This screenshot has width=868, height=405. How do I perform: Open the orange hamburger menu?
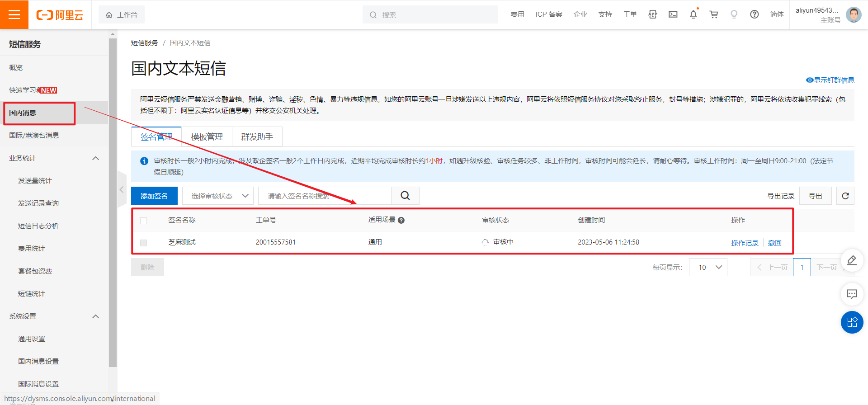(14, 14)
